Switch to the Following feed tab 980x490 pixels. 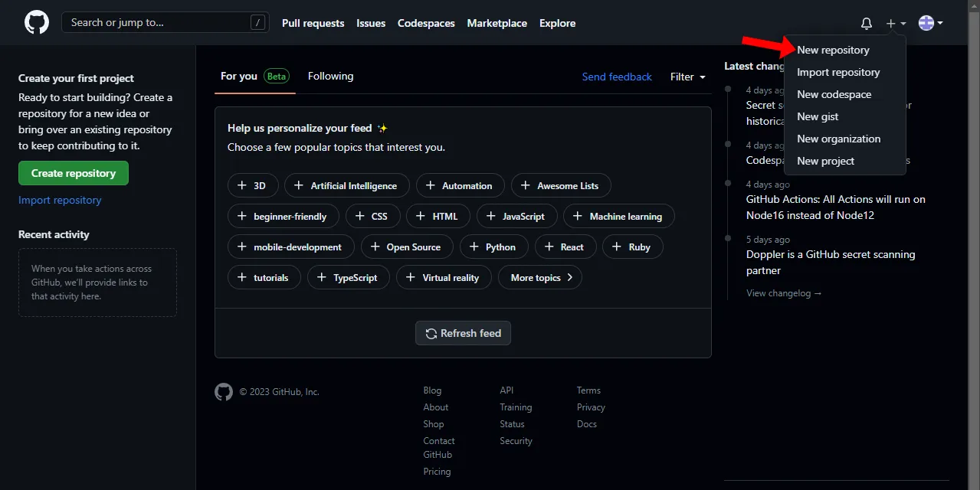tap(330, 76)
